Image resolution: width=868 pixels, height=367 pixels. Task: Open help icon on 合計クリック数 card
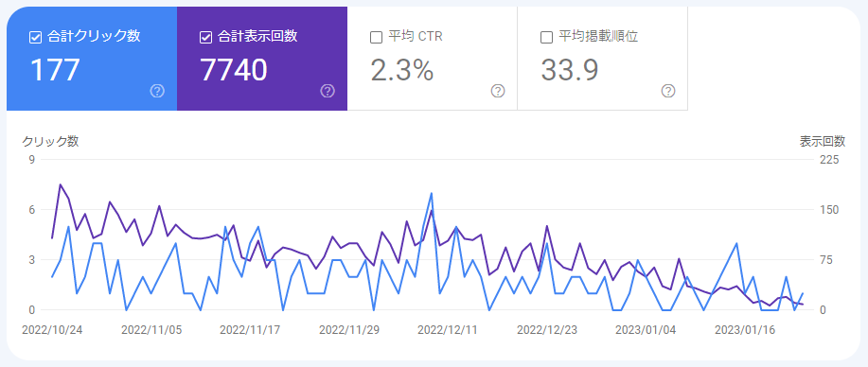157,91
